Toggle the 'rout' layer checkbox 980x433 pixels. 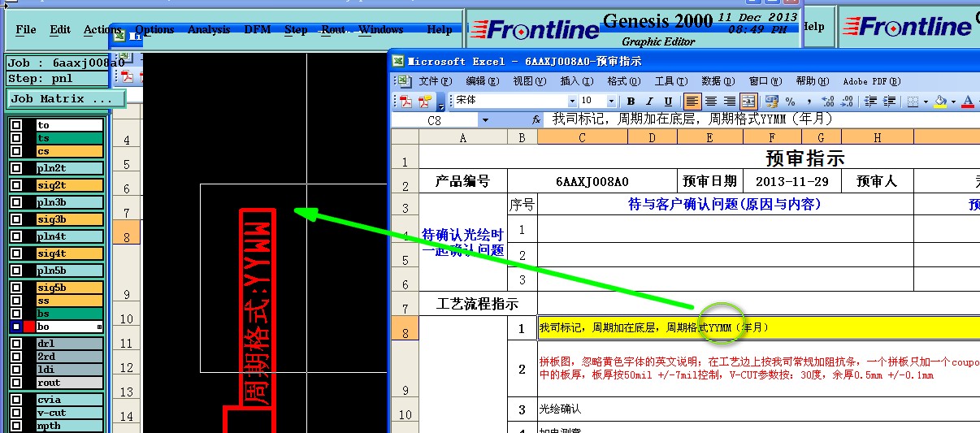point(16,383)
